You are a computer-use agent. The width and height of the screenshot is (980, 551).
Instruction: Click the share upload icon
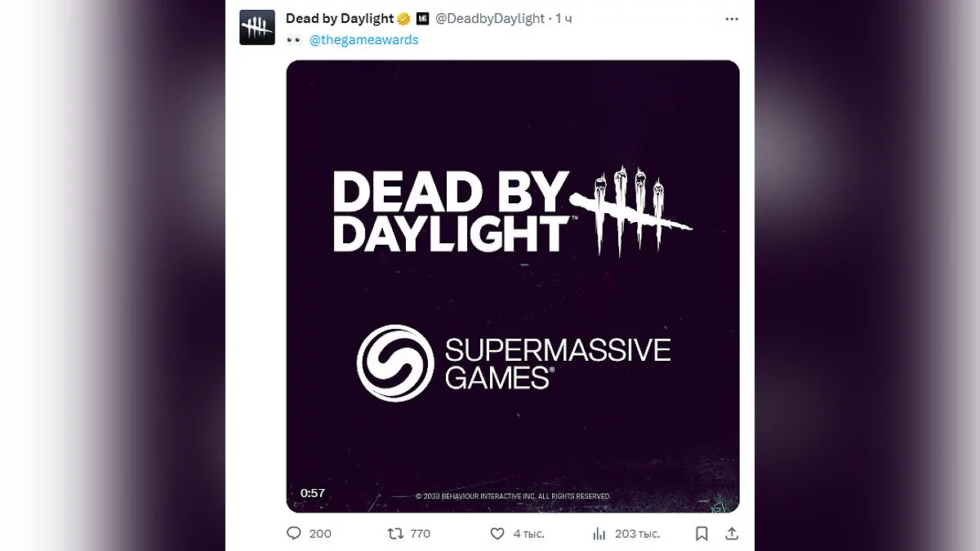tap(732, 533)
